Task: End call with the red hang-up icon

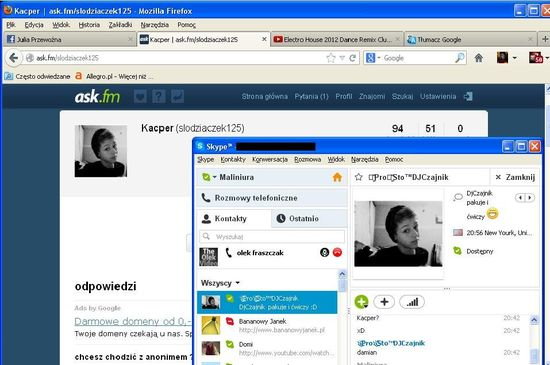Action: coord(337,252)
